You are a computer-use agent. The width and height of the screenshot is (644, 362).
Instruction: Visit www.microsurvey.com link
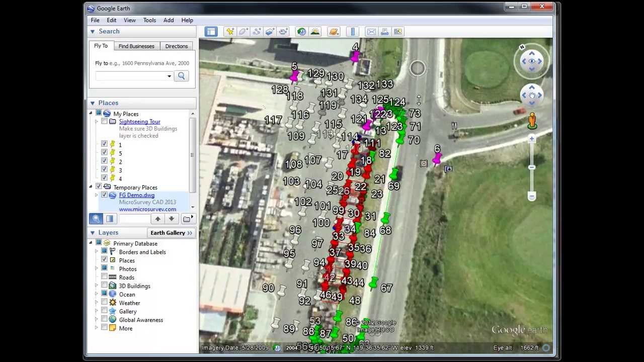[x=147, y=209]
